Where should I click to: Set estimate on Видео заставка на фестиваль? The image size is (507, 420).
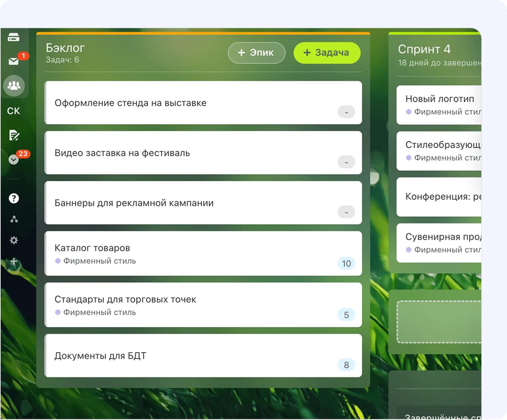(x=346, y=162)
